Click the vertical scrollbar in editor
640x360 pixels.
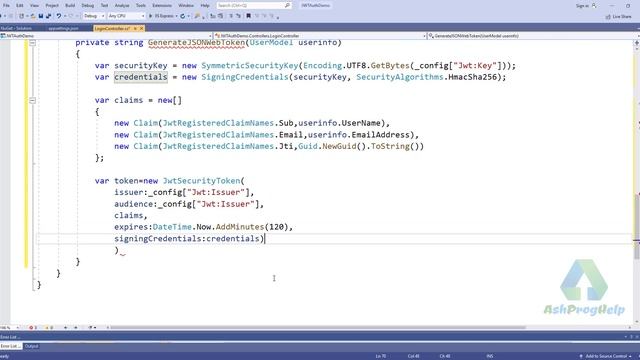pos(637,227)
